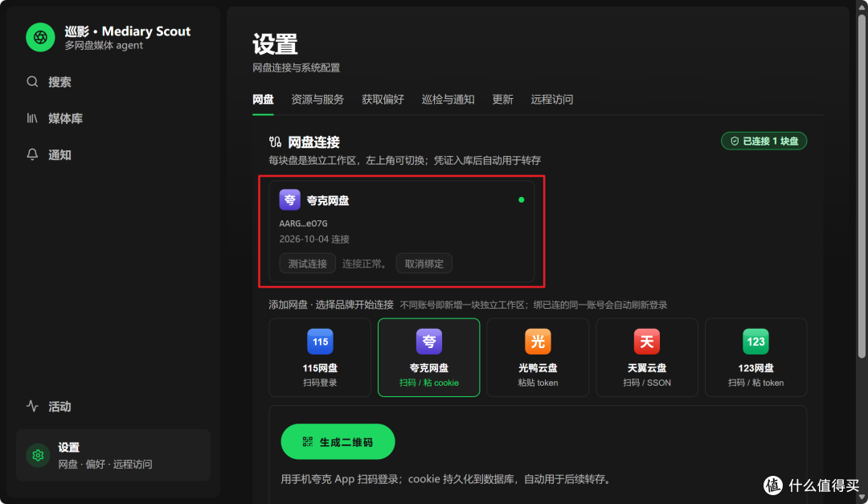This screenshot has width=868, height=504.
Task: Open the media library sidebar item
Action: tap(55, 118)
